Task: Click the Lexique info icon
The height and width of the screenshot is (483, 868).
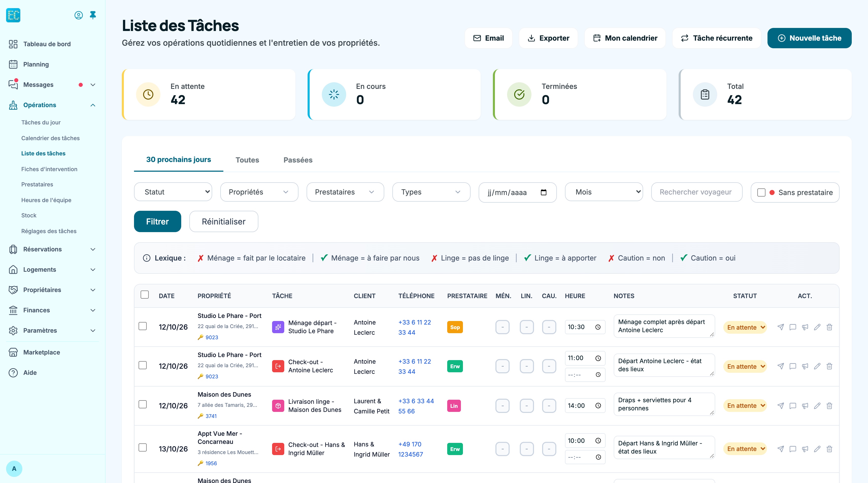Action: (147, 258)
